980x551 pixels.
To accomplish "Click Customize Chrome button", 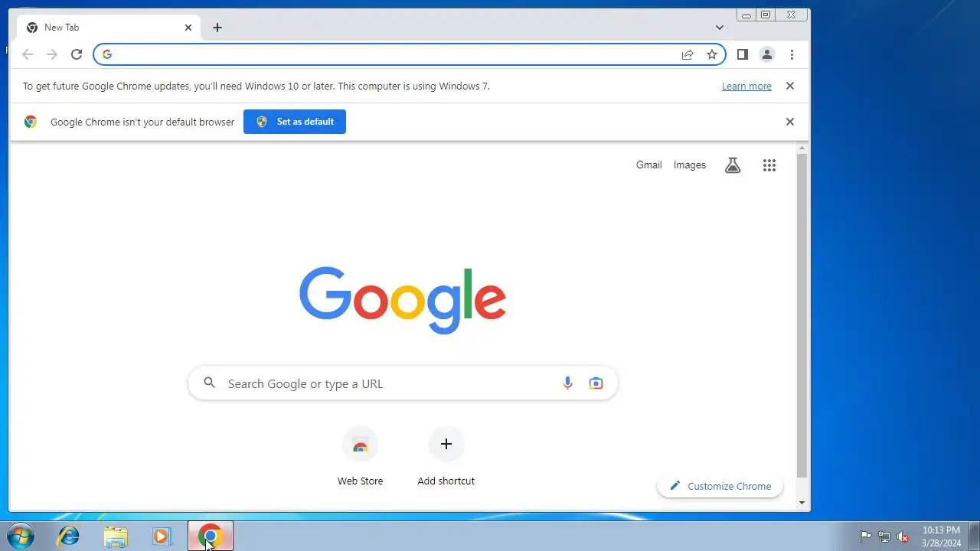I will pos(720,486).
